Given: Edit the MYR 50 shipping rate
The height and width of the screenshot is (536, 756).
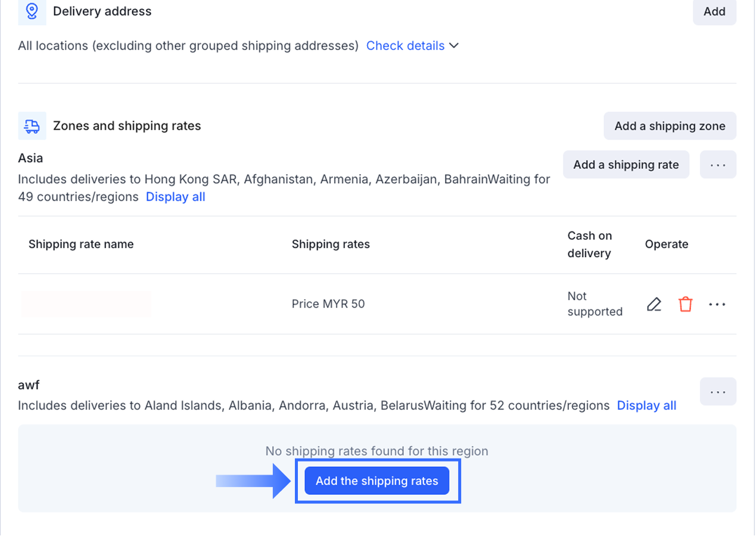Looking at the screenshot, I should click(x=654, y=304).
